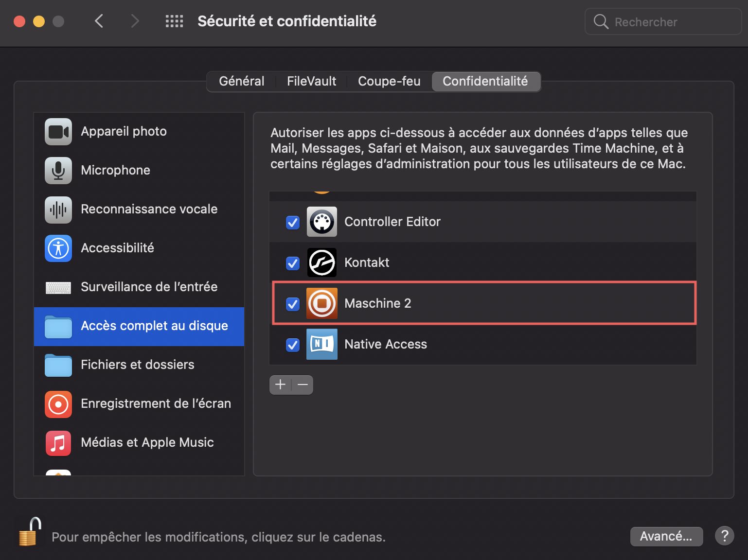Open the show-all preferences grid
Viewport: 748px width, 560px height.
[174, 21]
